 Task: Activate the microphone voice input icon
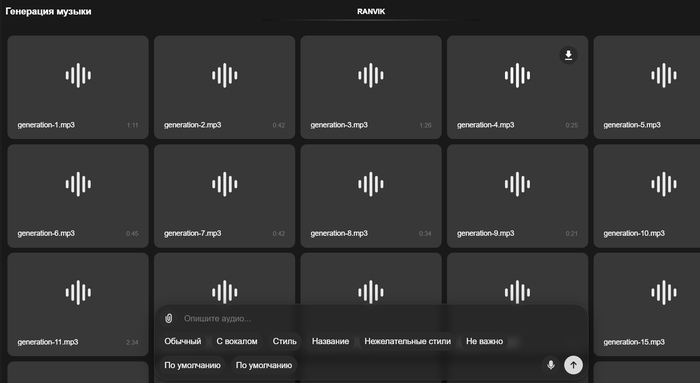tap(551, 365)
